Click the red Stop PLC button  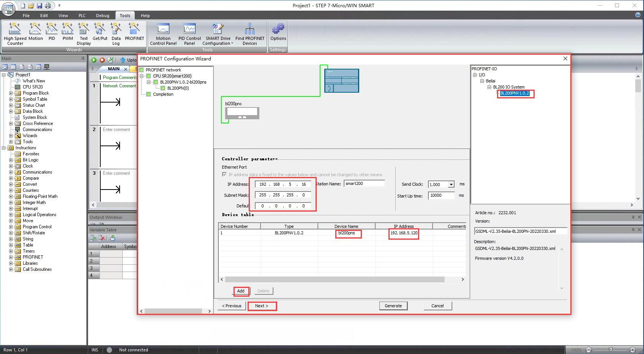(x=102, y=60)
